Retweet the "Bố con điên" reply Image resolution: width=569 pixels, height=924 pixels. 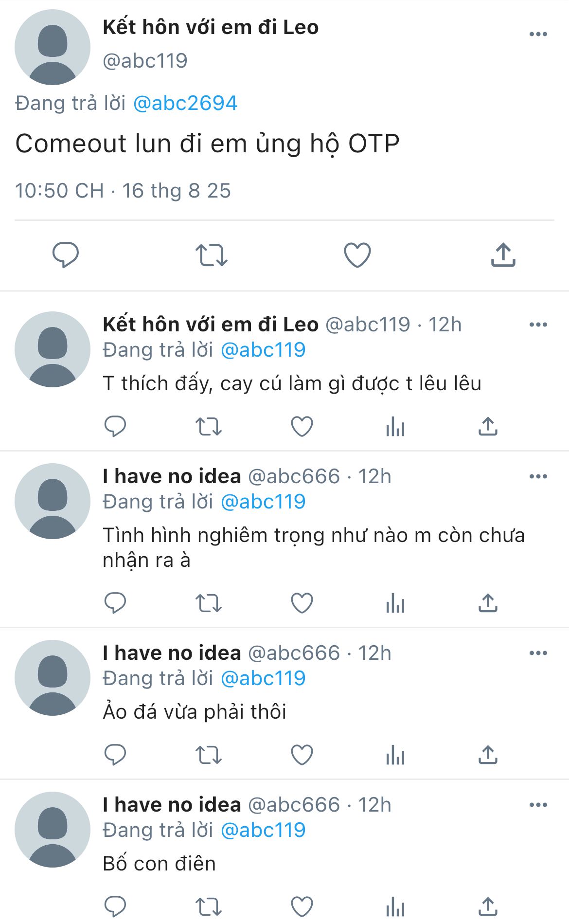(x=209, y=907)
